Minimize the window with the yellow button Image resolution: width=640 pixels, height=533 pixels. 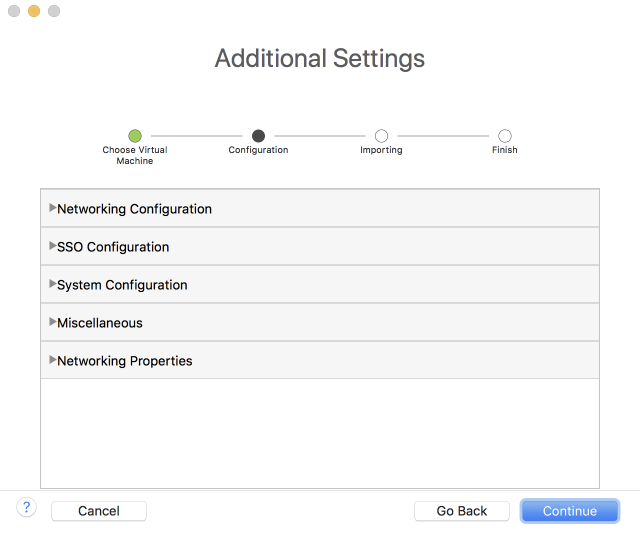coord(34,11)
